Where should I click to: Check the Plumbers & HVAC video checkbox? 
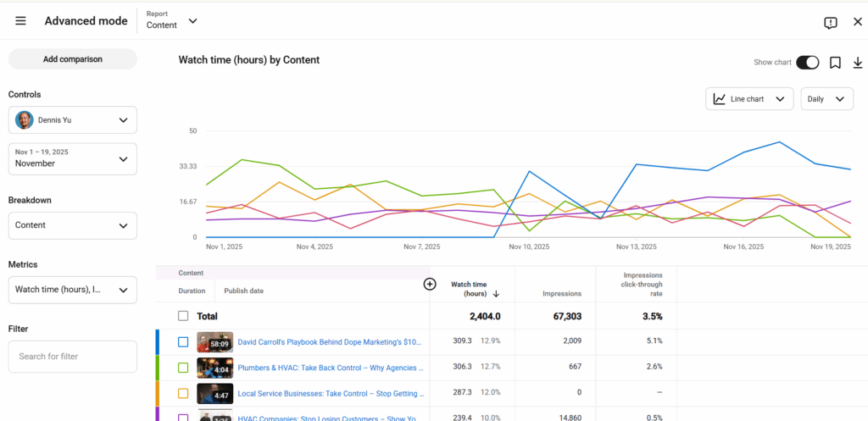[183, 368]
